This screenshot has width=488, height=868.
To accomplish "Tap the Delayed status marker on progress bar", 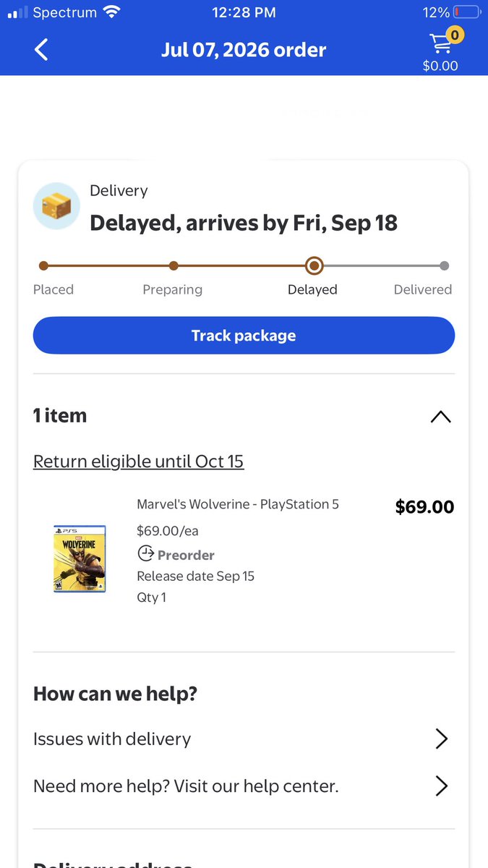I will [314, 265].
